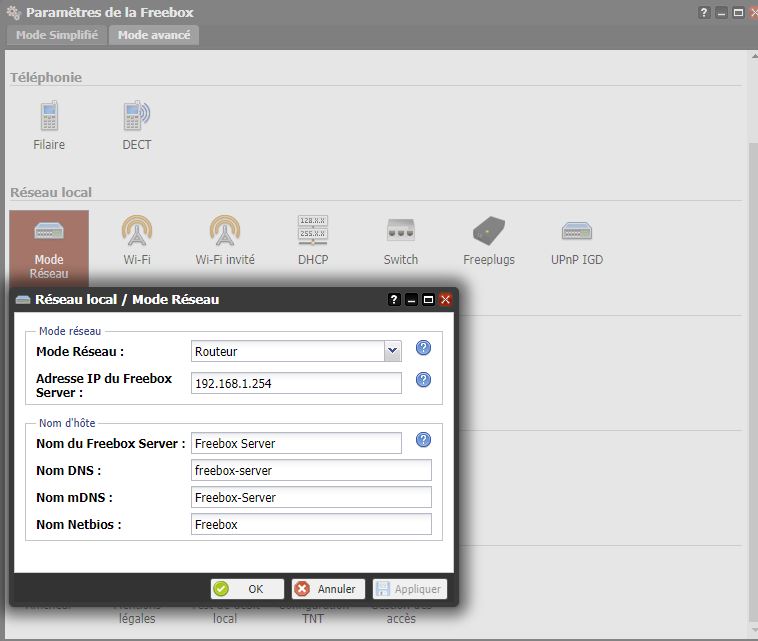Click help button in Paramètres de la Freebox title bar
Screen dimensions: 758x641
[704, 13]
